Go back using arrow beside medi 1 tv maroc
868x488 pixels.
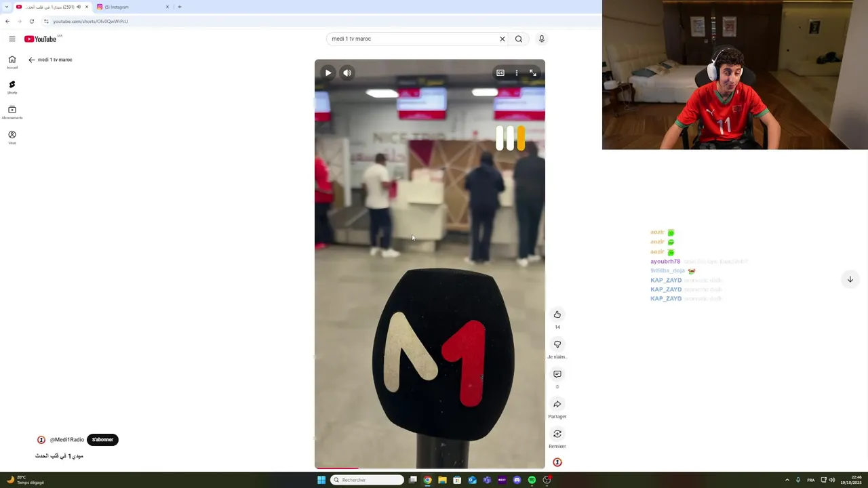(31, 60)
